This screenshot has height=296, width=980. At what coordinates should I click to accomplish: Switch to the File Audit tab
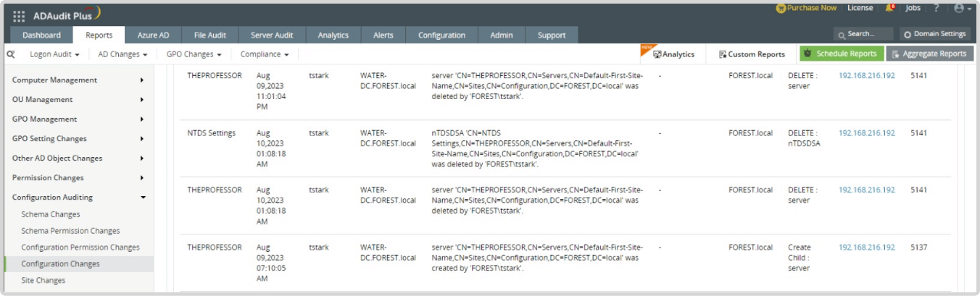pos(209,35)
